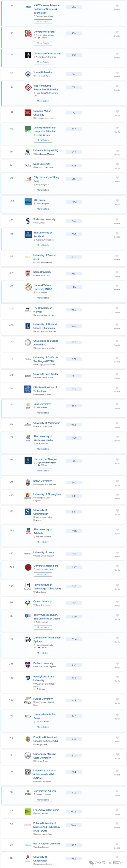Click the Sorbonne University logo icon
The image size is (127, 868).
pos(28,221)
